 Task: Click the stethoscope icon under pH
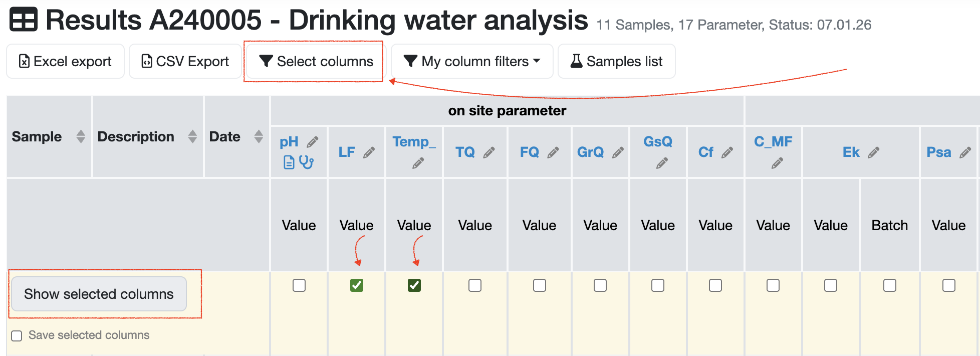306,162
